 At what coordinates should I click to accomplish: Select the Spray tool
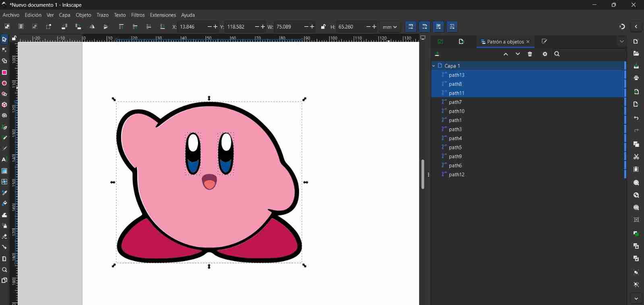(x=4, y=226)
